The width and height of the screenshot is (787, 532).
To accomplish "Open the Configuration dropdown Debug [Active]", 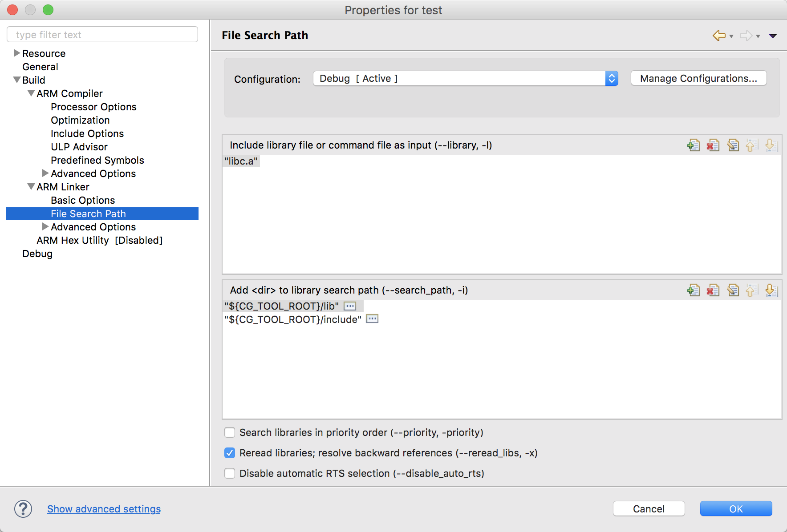I will (466, 78).
